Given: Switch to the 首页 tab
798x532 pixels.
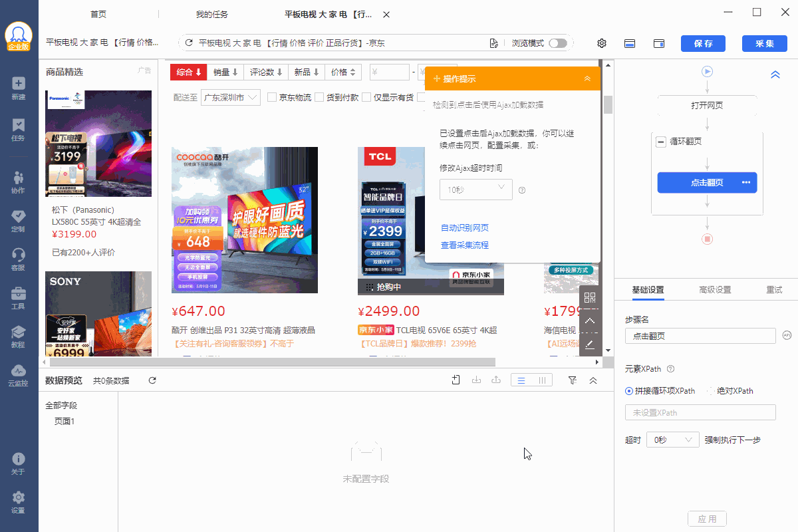Looking at the screenshot, I should pos(98,15).
